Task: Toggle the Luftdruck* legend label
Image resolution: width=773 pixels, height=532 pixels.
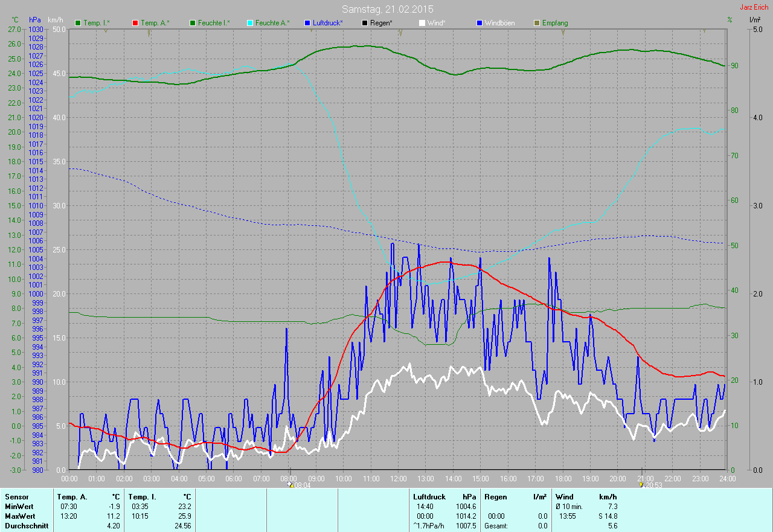Action: (x=327, y=23)
